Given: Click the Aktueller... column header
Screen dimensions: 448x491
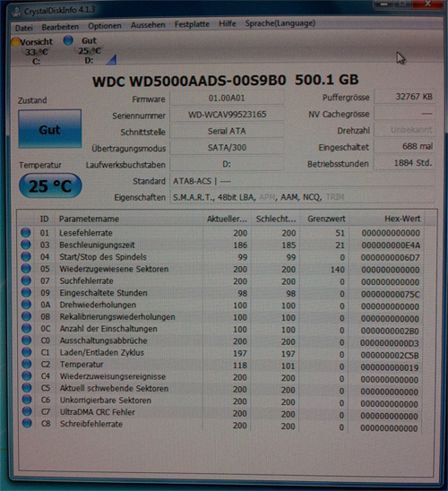Looking at the screenshot, I should [x=227, y=219].
